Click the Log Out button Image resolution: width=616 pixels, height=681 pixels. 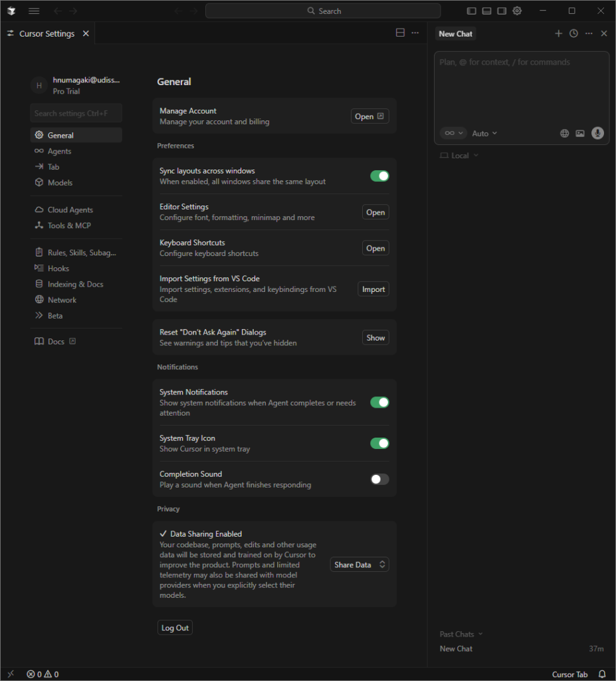point(175,628)
